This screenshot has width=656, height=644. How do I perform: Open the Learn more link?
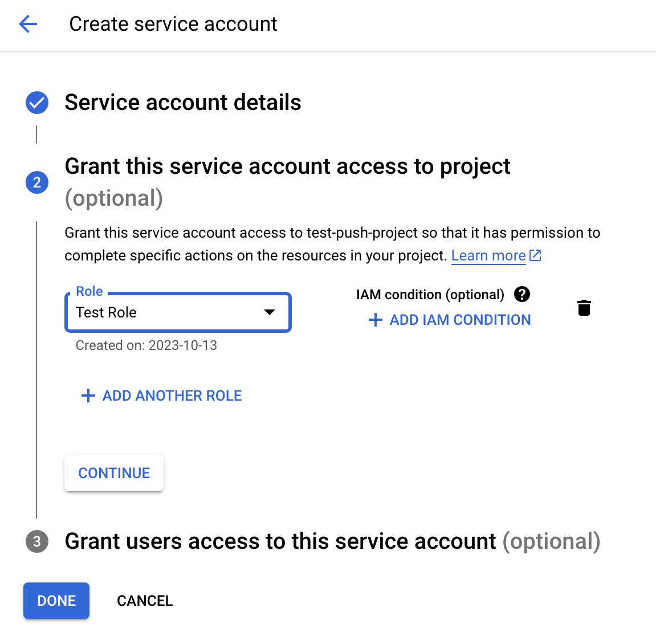[x=488, y=255]
